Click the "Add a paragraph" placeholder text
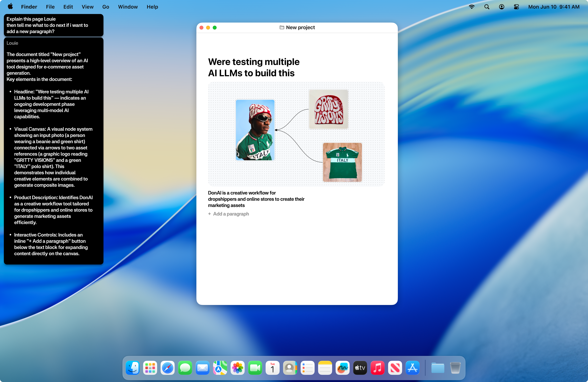 click(231, 214)
